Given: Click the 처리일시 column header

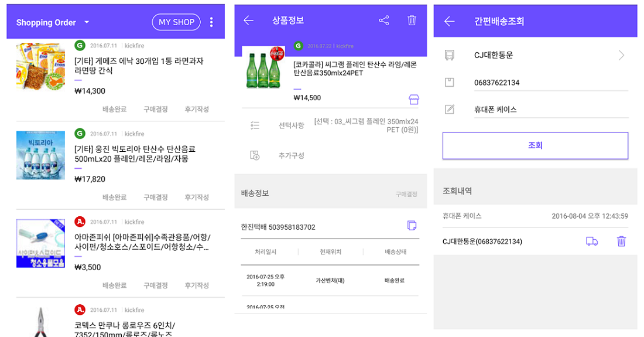Looking at the screenshot, I should (x=265, y=251).
